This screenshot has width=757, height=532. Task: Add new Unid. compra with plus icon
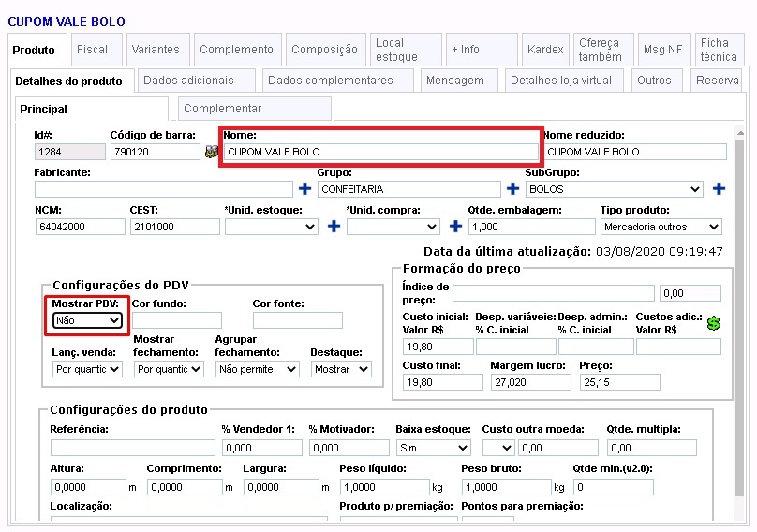455,226
